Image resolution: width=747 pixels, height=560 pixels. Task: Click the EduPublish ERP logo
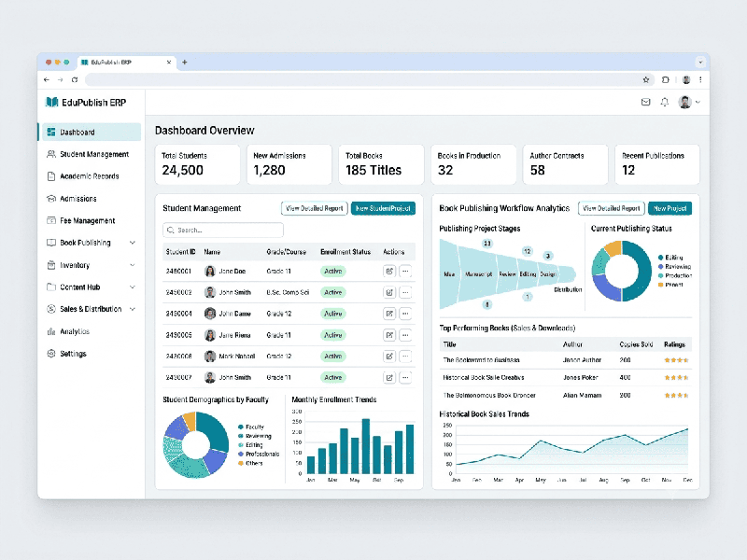86,103
